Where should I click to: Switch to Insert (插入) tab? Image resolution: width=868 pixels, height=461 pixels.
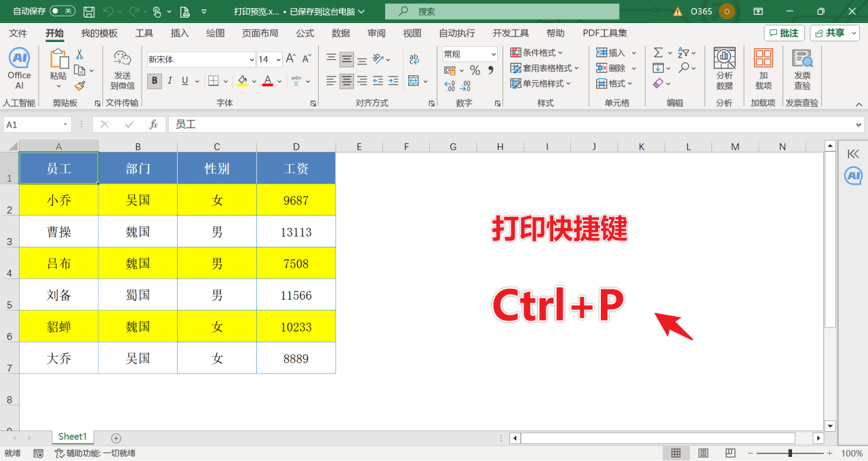click(180, 33)
